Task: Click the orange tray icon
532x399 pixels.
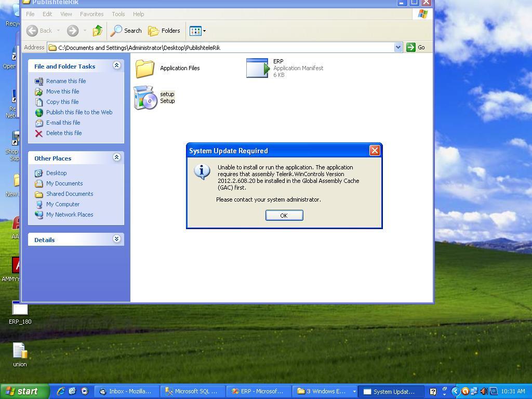Action: [465, 392]
